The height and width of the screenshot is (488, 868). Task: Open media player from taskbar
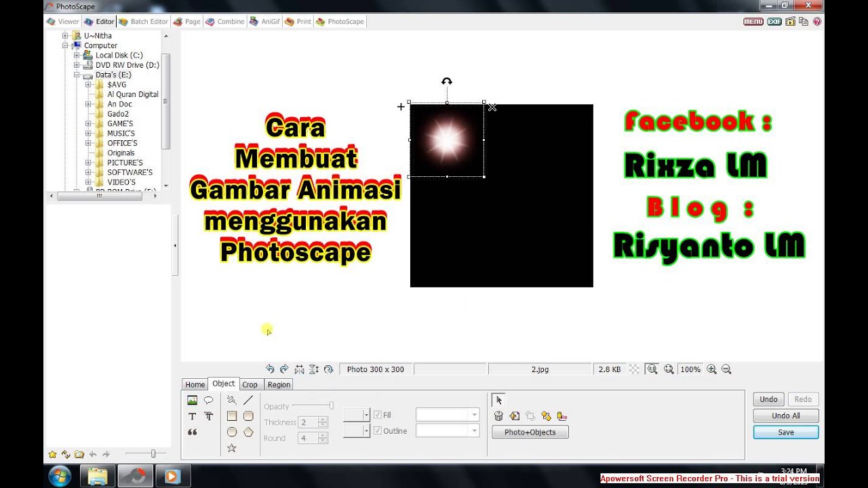172,476
